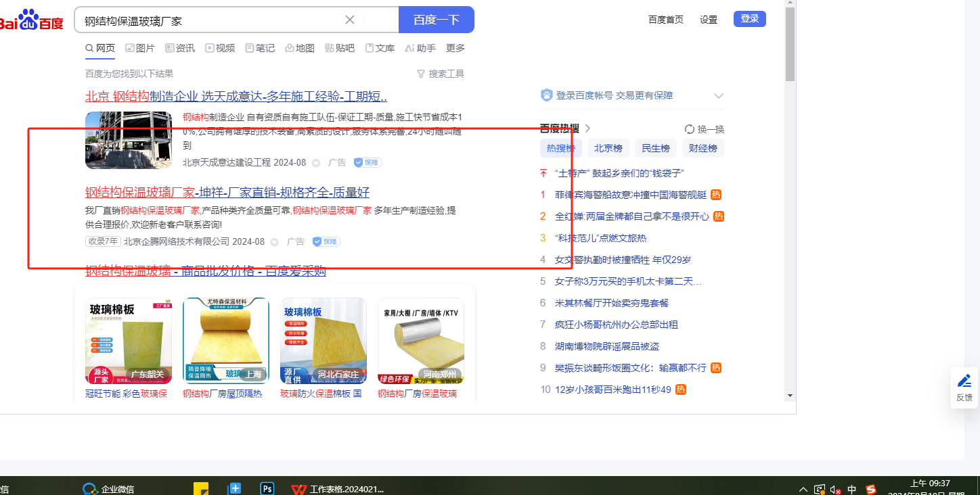The image size is (980, 495).
Task: Open 搜索工具 filter options
Action: tap(441, 74)
